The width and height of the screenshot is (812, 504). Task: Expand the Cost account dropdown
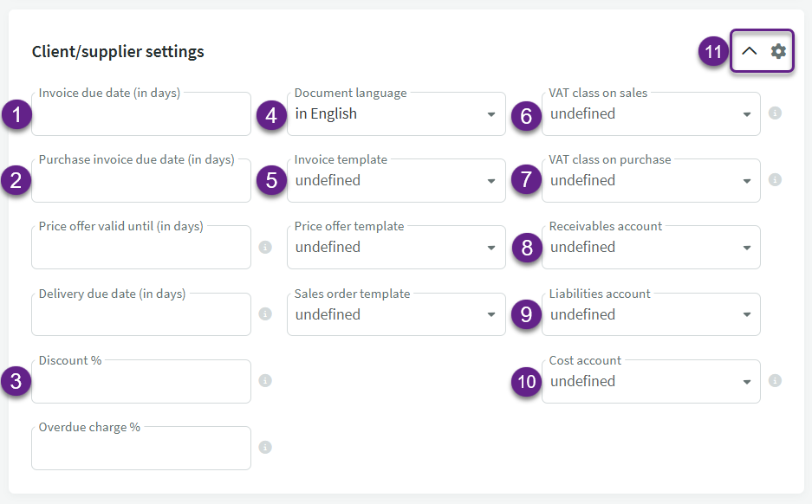point(651,382)
